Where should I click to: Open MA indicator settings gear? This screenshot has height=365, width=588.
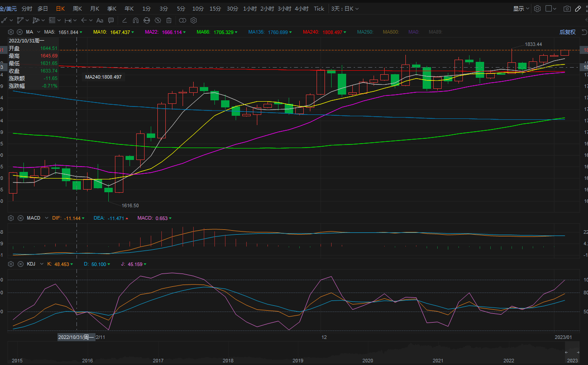[11, 32]
